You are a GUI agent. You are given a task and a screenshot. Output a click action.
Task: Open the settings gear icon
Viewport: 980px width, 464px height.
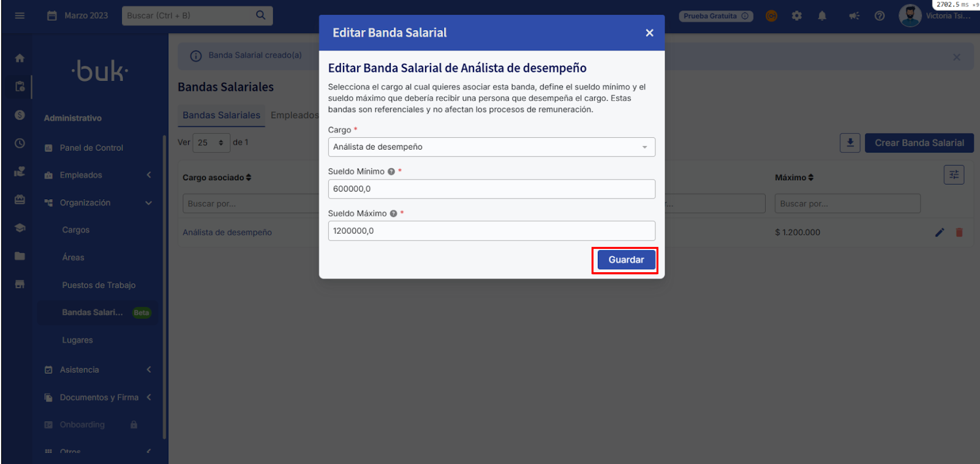tap(796, 16)
